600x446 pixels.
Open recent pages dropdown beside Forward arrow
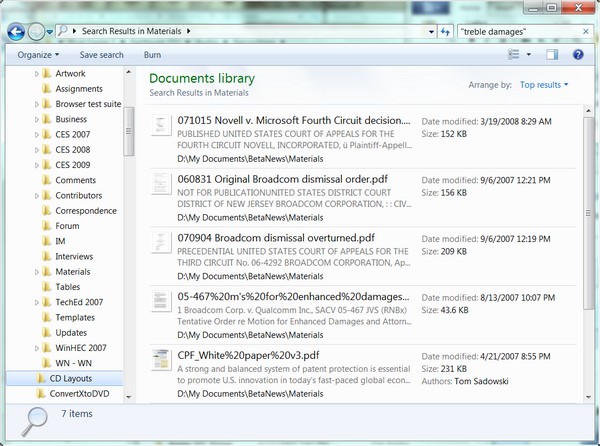(49, 32)
